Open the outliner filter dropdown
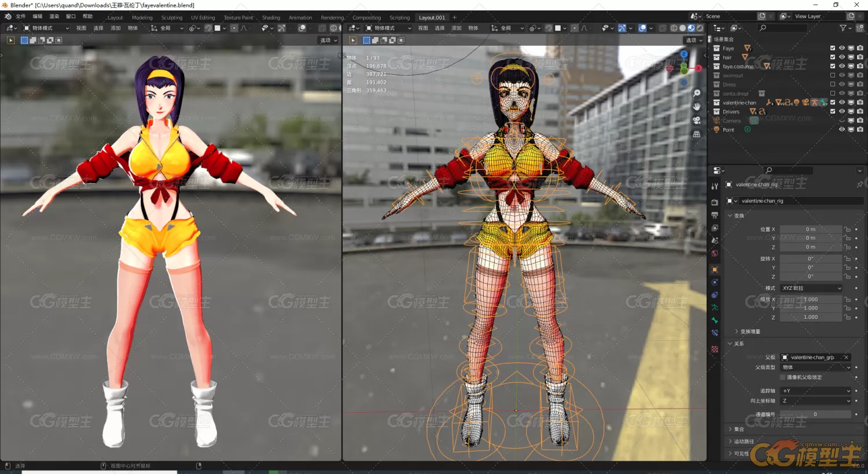Screen dimensions: 868x474 (x=845, y=28)
